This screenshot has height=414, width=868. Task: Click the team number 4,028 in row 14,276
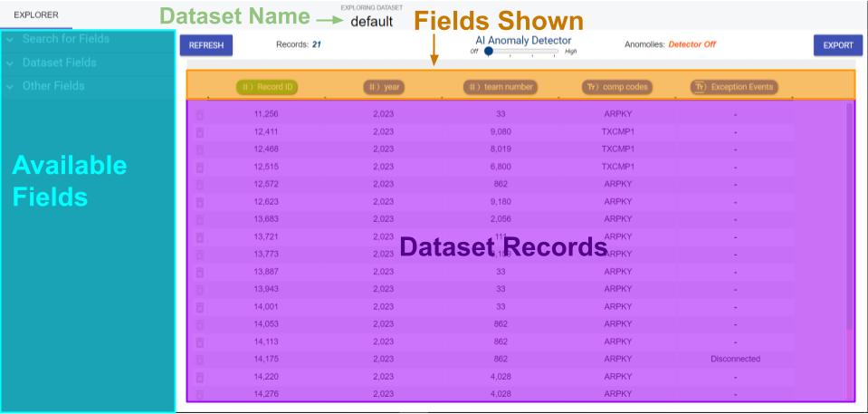coord(501,394)
